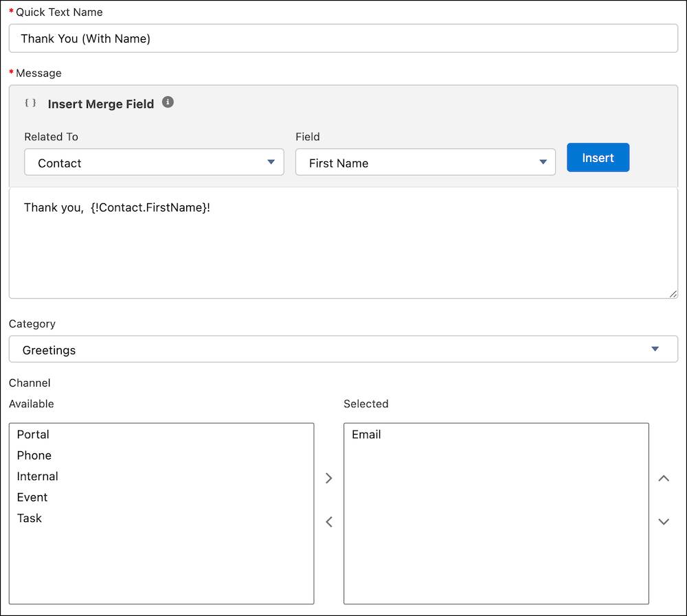687x616 pixels.
Task: Click the blue Insert button
Action: point(598,157)
